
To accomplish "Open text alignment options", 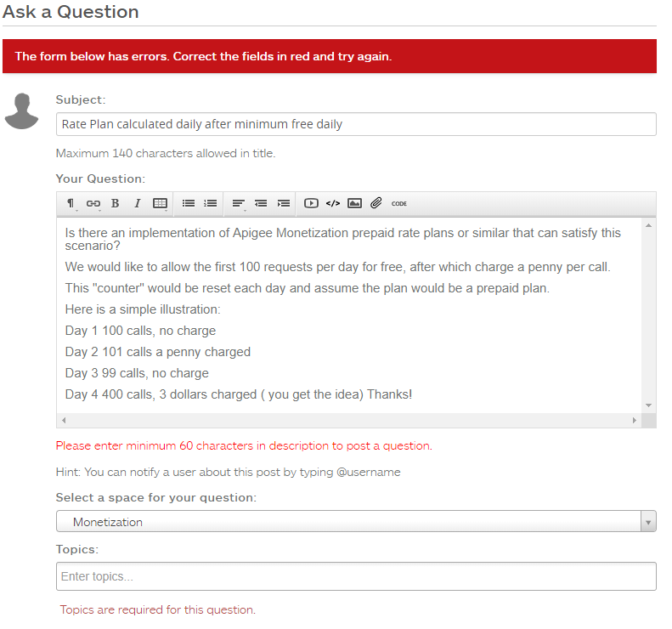I will point(238,203).
